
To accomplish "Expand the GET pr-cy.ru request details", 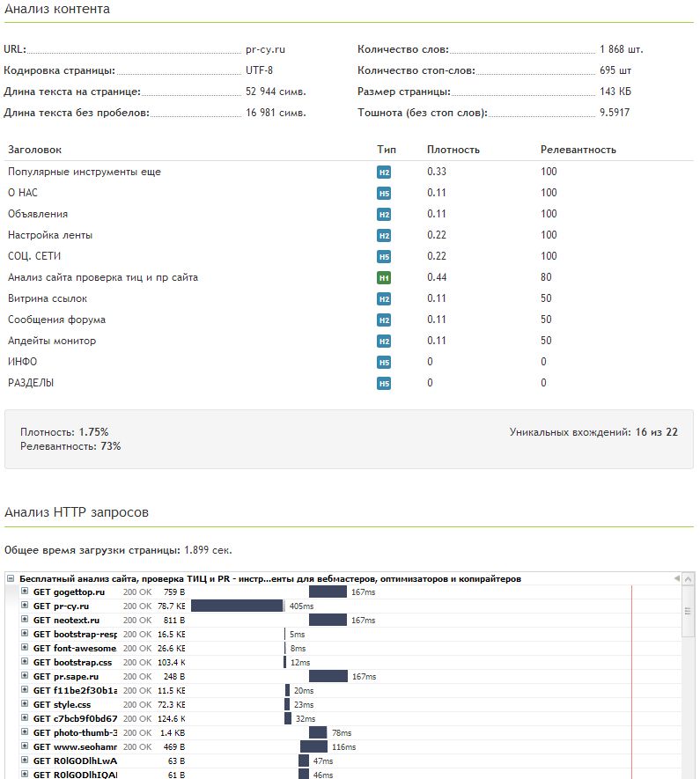I will (25, 606).
